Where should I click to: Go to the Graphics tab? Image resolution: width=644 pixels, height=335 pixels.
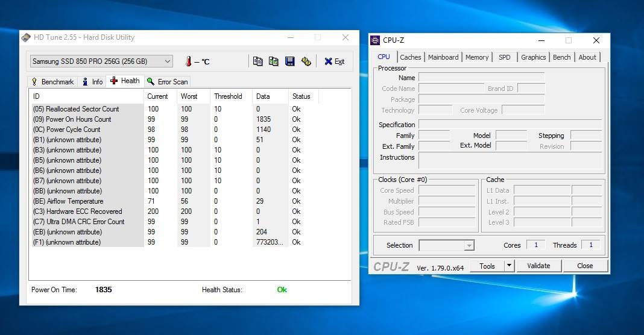point(533,57)
